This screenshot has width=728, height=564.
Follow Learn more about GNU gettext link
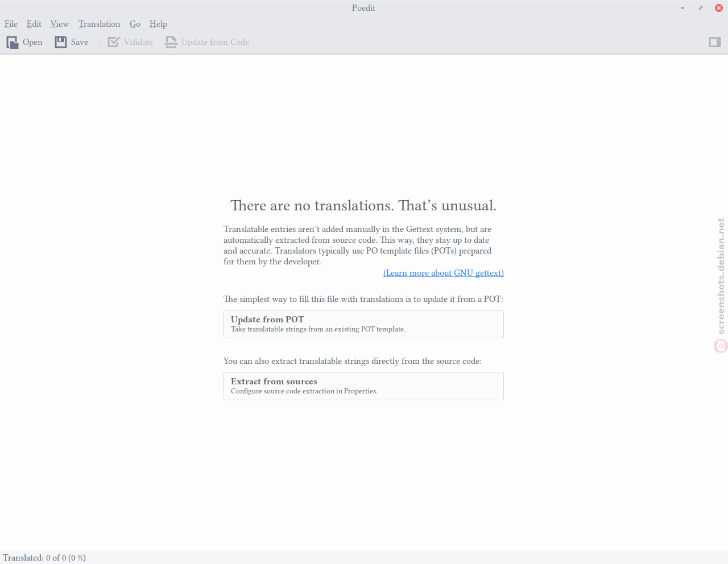click(444, 273)
